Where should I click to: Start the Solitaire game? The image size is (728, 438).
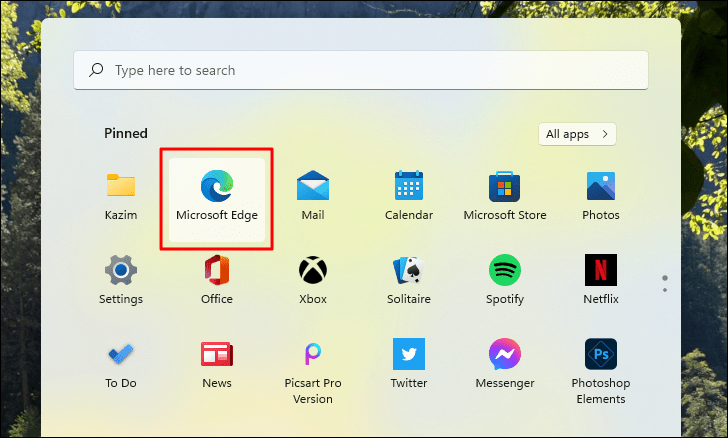[x=409, y=280]
